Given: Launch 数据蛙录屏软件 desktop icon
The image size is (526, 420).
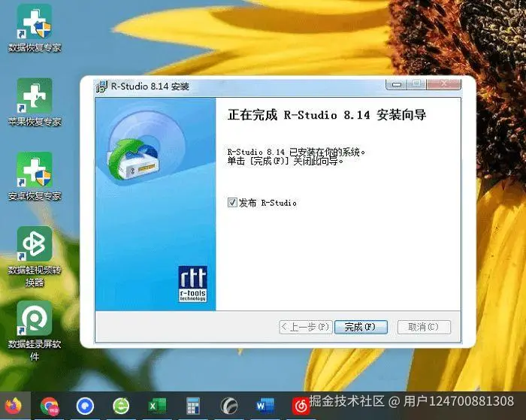Looking at the screenshot, I should point(35,331).
